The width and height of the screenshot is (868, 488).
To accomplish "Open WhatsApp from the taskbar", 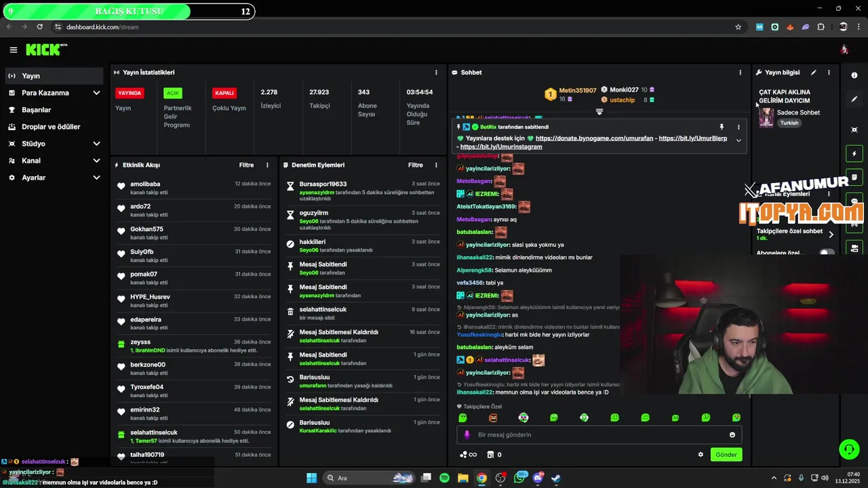I will coord(520,478).
